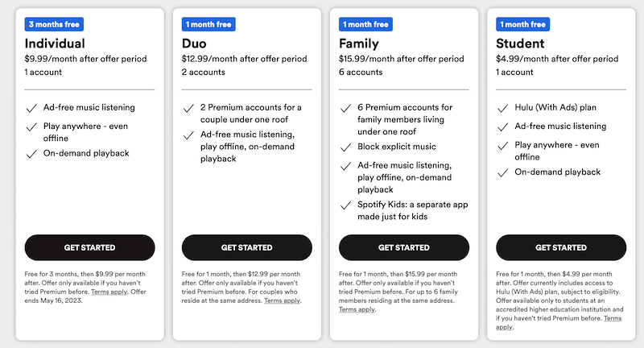This screenshot has height=348, width=644.
Task: Click the checkmark beside 2 Premium accounts for a couple
Action: click(x=188, y=107)
